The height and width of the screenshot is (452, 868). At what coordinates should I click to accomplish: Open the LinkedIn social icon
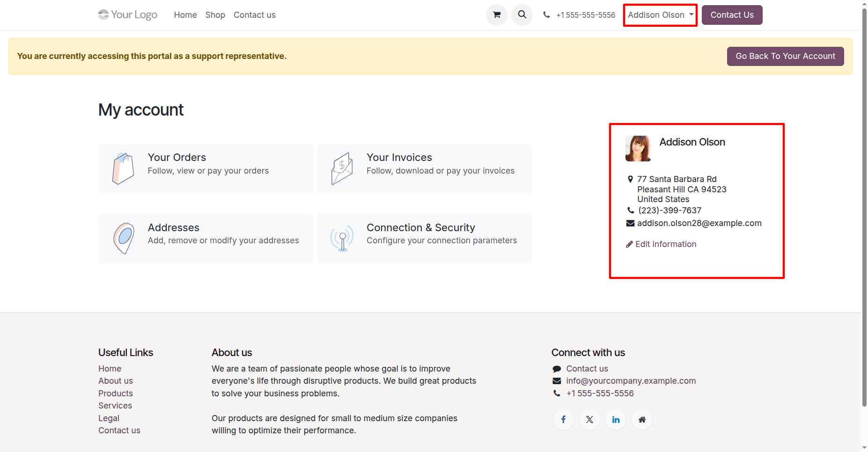click(616, 420)
